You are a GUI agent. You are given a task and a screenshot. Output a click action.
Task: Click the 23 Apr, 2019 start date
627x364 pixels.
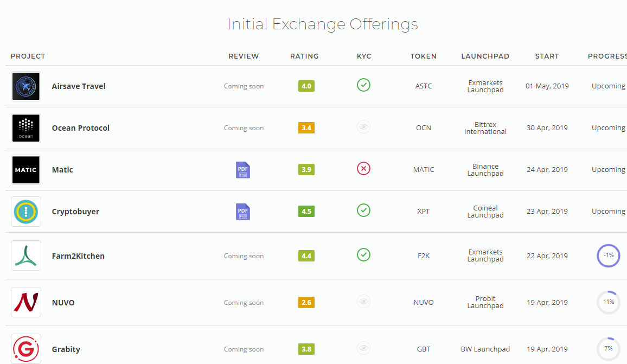[547, 211]
